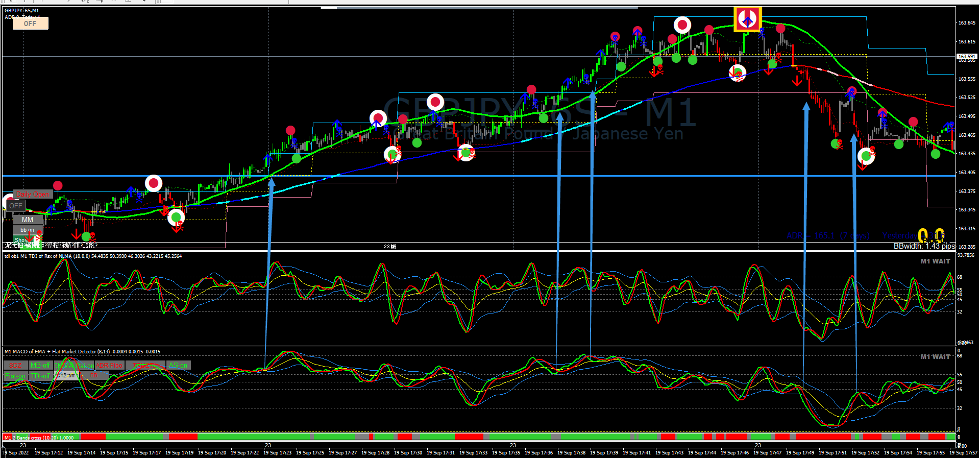The height and width of the screenshot is (458, 980).
Task: Toggle the dark OFF button below Daily Open
Action: pyautogui.click(x=16, y=206)
